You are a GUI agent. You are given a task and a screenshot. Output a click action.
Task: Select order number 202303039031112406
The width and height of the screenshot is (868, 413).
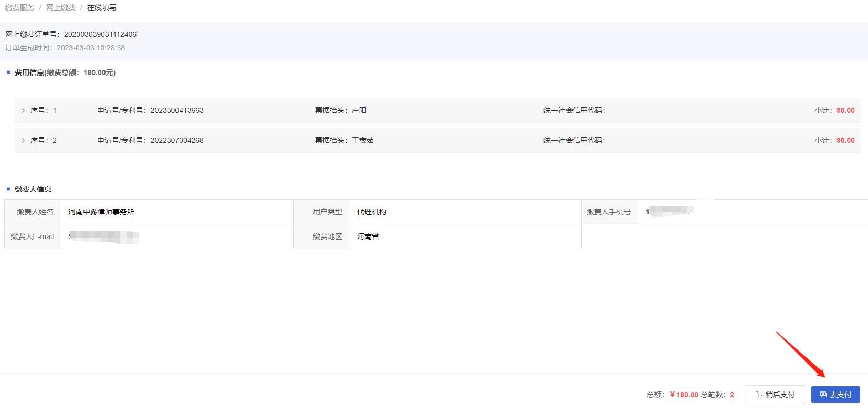pos(100,34)
